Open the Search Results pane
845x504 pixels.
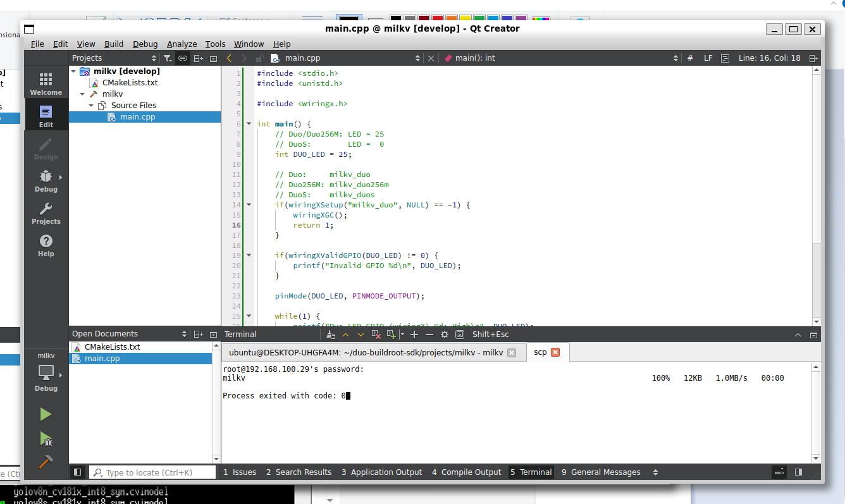[299, 472]
